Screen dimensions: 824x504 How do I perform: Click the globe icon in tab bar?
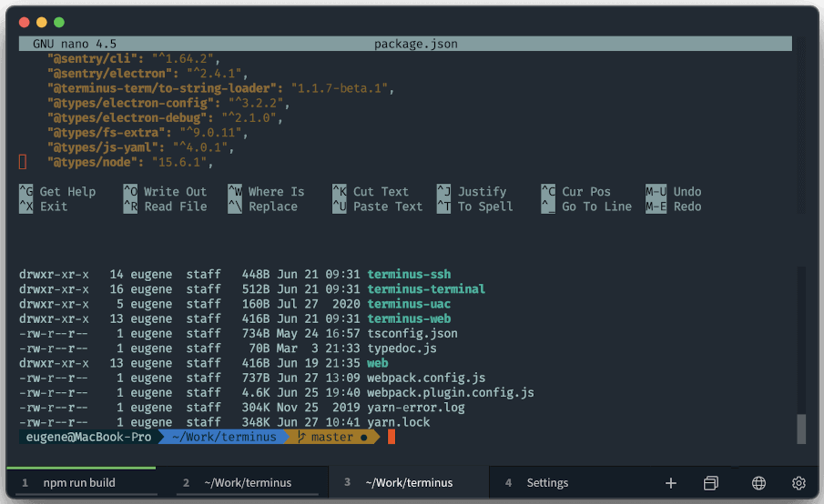(758, 483)
